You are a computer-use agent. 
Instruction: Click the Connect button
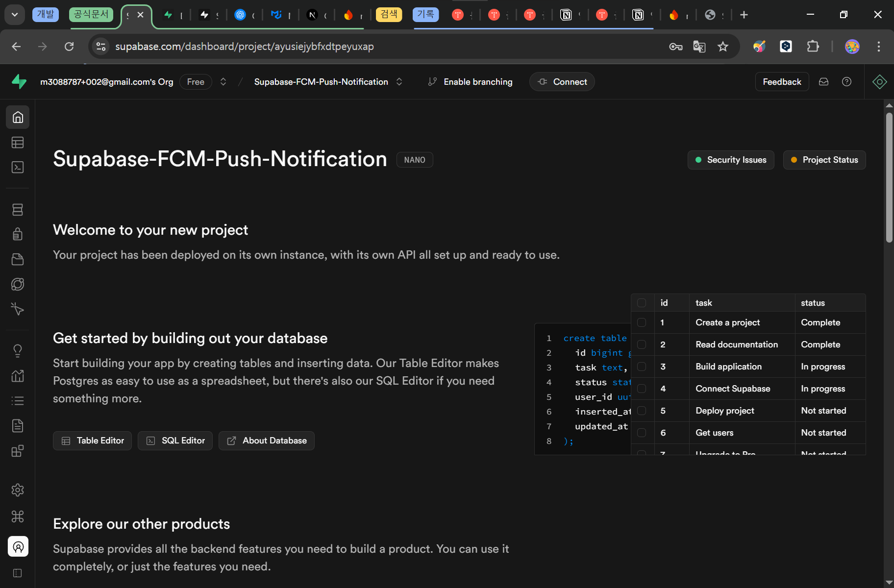(562, 82)
